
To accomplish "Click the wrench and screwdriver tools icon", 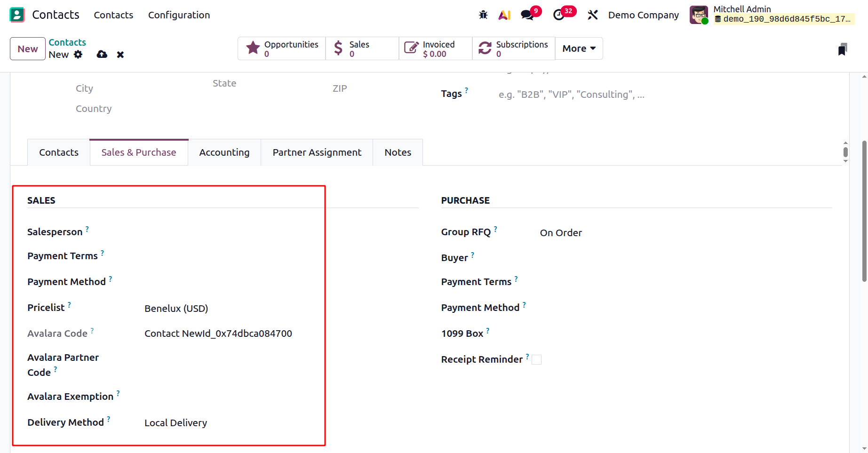I will 592,15.
